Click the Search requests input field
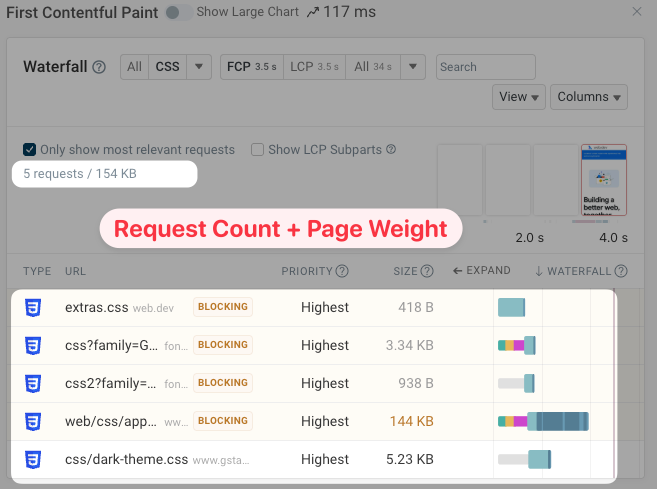The height and width of the screenshot is (489, 657). click(486, 67)
